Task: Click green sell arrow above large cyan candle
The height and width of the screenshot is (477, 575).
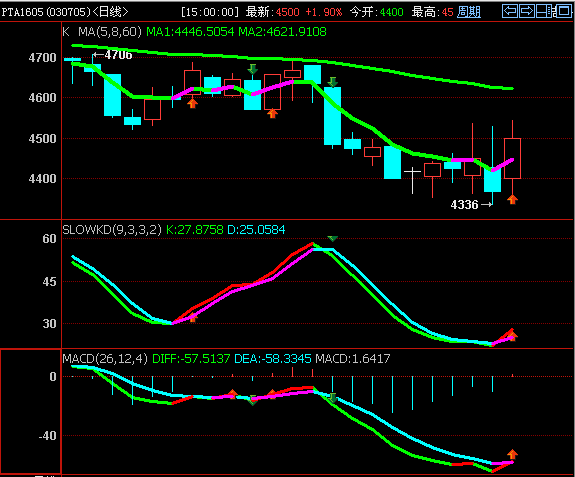Action: point(333,82)
